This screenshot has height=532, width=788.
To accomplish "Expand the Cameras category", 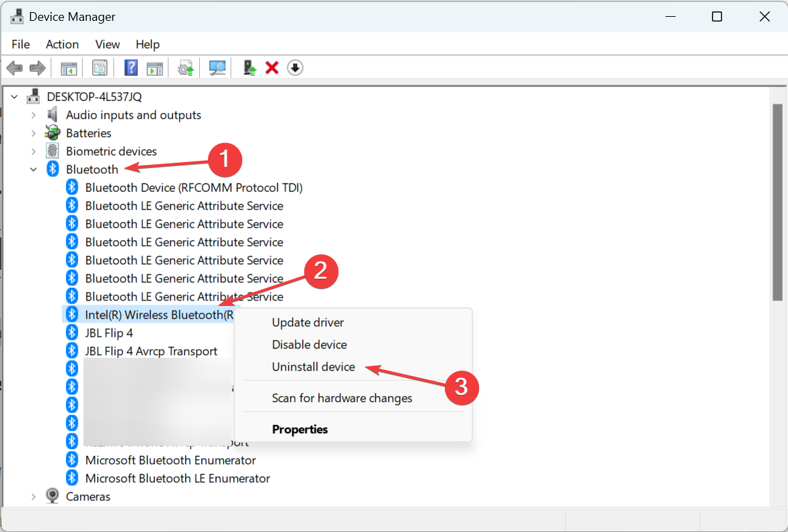I will point(34,496).
